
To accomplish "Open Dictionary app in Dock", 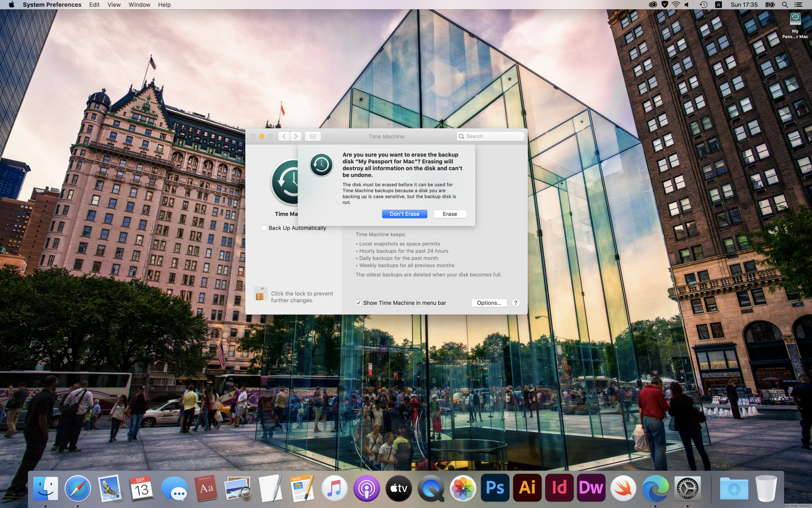I will [x=206, y=488].
